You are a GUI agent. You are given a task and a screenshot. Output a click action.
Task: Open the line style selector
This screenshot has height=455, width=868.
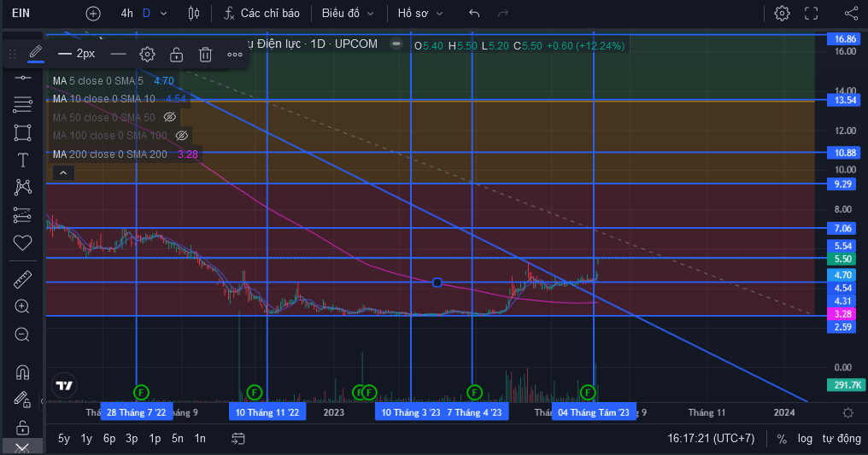(x=118, y=54)
